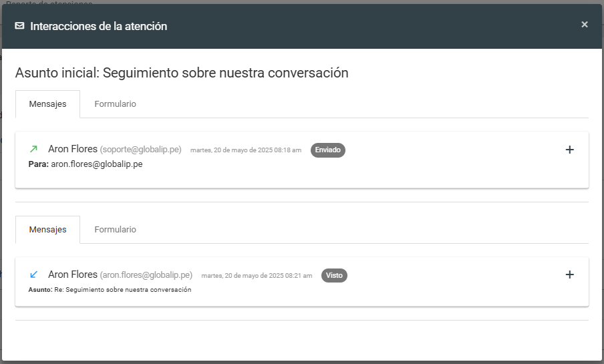The image size is (604, 364).
Task: Click the blue incoming arrow icon
Action: 34,275
